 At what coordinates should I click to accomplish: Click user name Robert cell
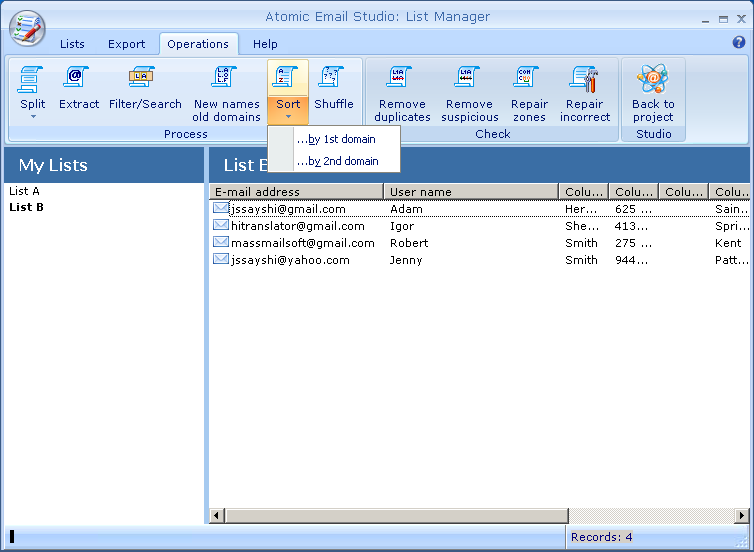(x=409, y=243)
